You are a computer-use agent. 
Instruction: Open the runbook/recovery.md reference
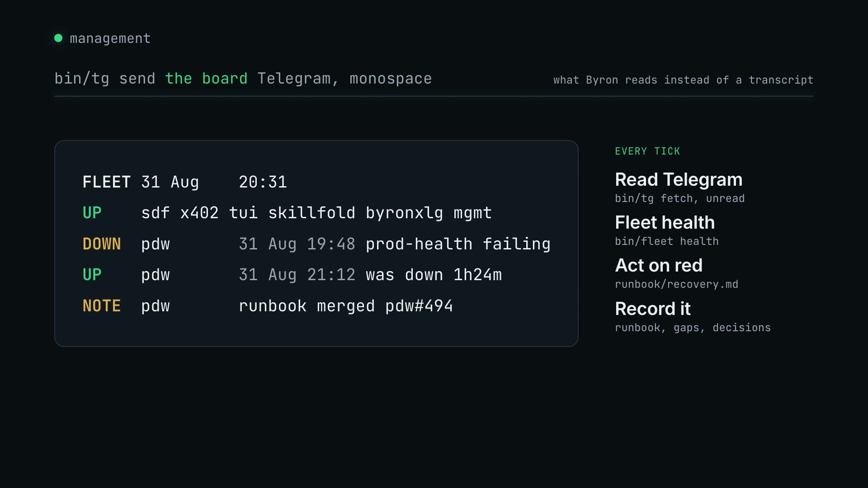coord(676,285)
